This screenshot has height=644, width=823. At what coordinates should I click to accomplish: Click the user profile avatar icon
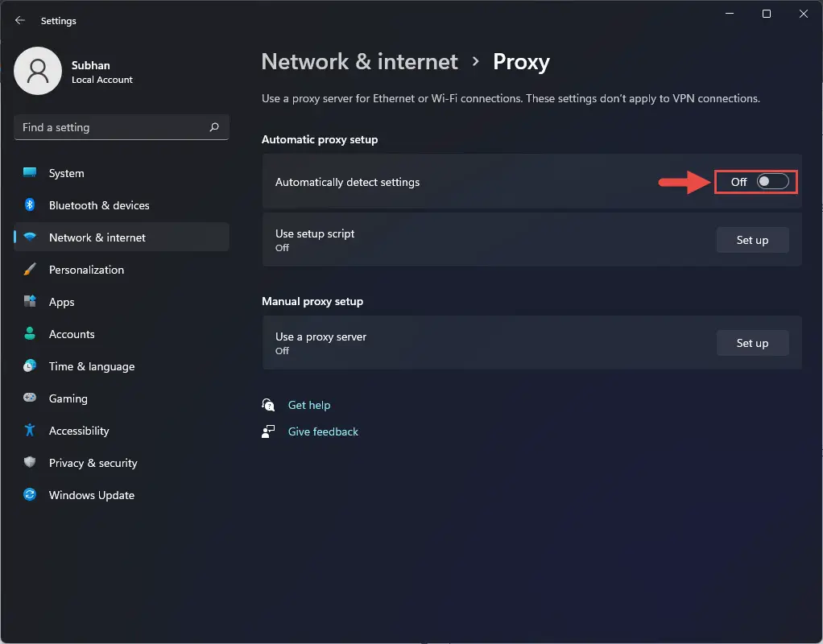[x=38, y=71]
